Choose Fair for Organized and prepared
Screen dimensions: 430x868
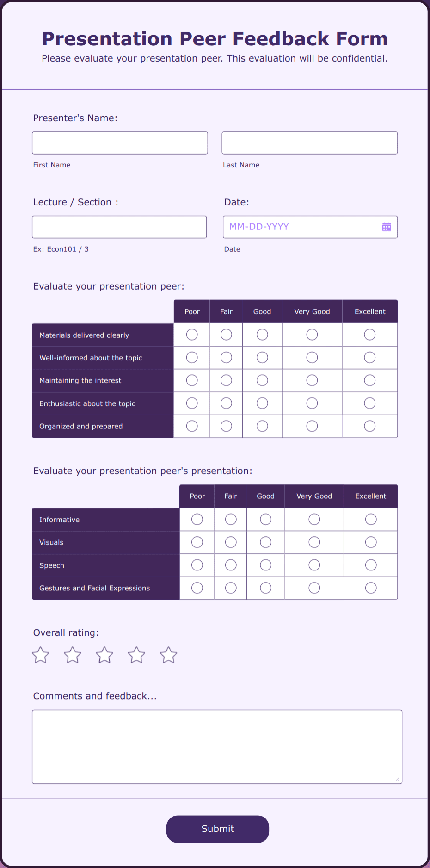[x=226, y=426]
